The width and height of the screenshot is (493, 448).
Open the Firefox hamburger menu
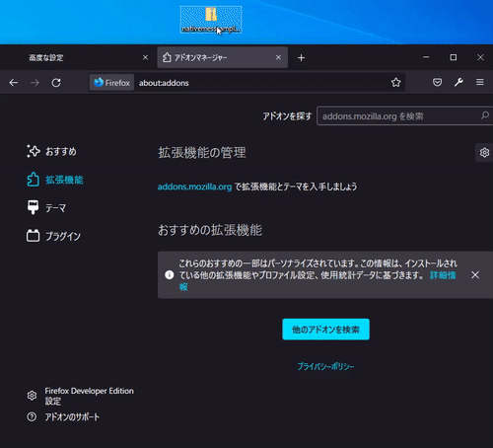pyautogui.click(x=480, y=82)
